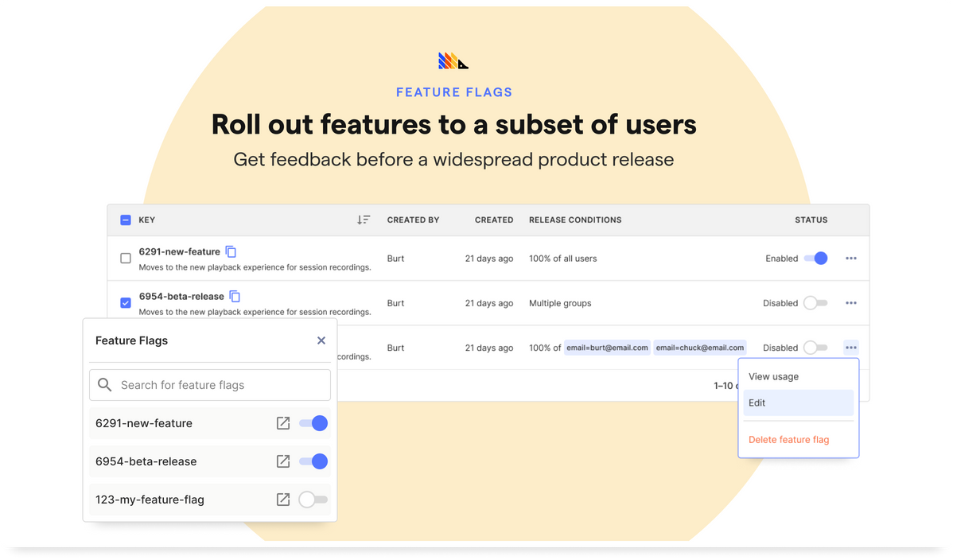This screenshot has width=953, height=560.
Task: Disable the 6291-new-feature status toggle
Action: (816, 258)
